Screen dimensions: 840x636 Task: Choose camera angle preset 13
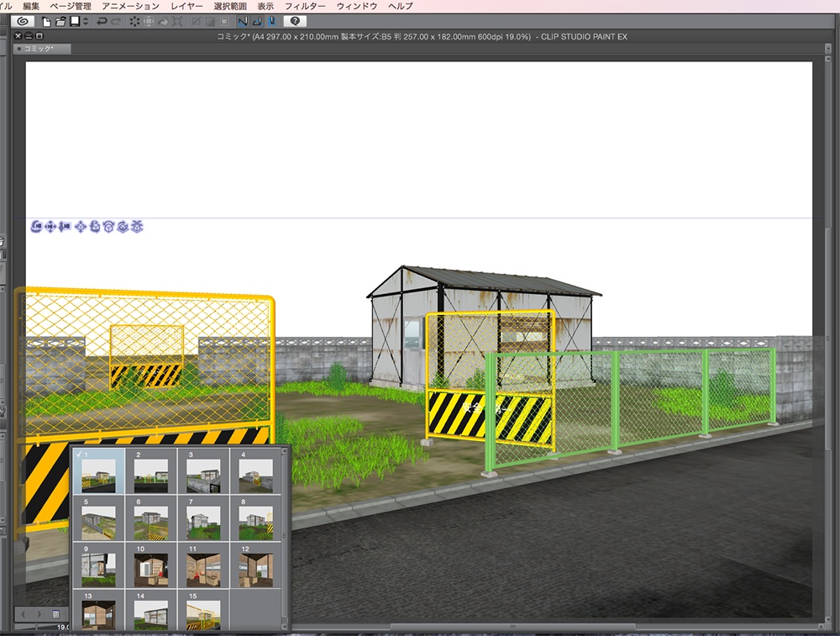tap(98, 610)
